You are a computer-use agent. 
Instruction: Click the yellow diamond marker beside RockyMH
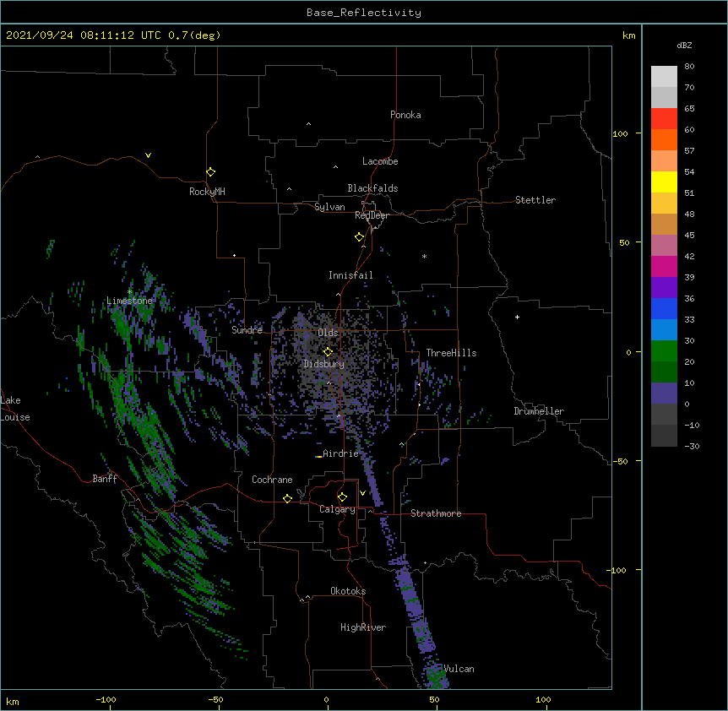coord(210,172)
